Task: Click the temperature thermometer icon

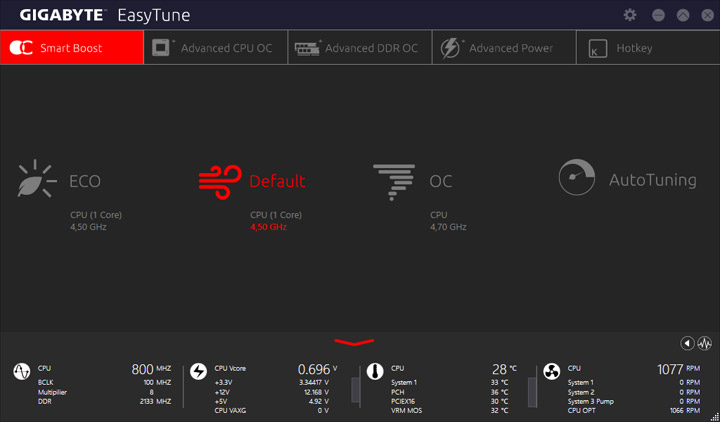Action: point(375,371)
